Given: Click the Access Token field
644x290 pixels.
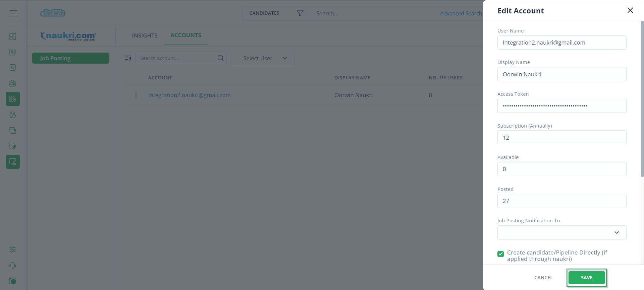Looking at the screenshot, I should click(x=562, y=106).
